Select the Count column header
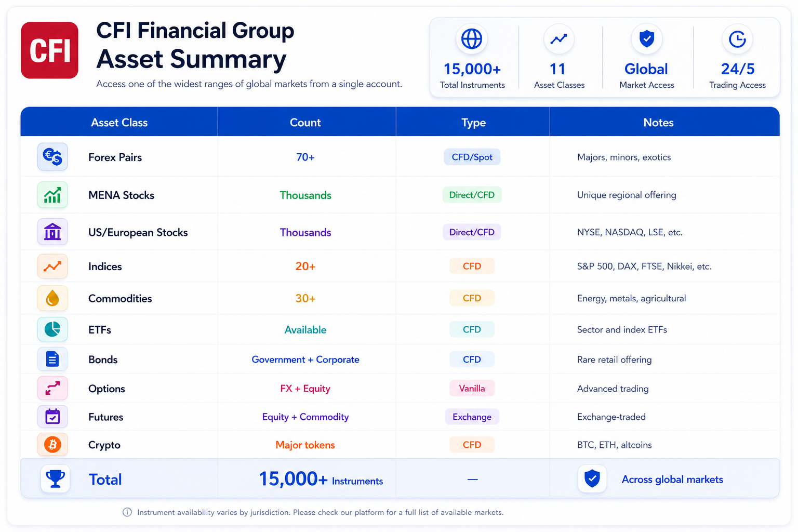Image resolution: width=798 pixels, height=532 pixels. 307,122
